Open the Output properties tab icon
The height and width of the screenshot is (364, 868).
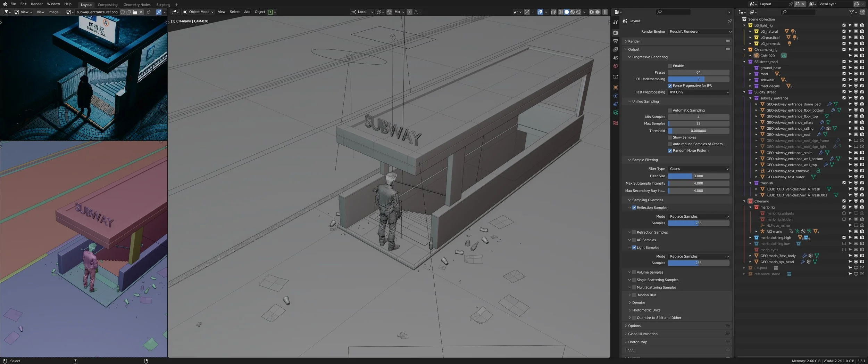tap(615, 41)
